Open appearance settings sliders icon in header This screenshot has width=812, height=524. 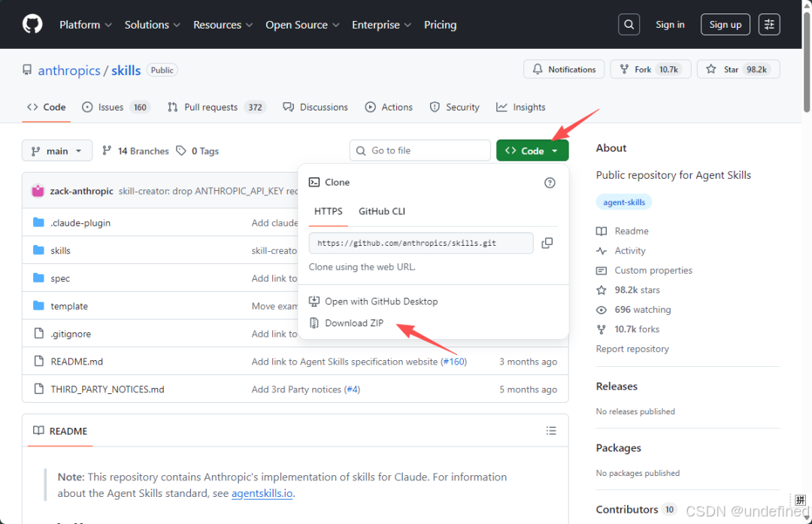coord(769,24)
